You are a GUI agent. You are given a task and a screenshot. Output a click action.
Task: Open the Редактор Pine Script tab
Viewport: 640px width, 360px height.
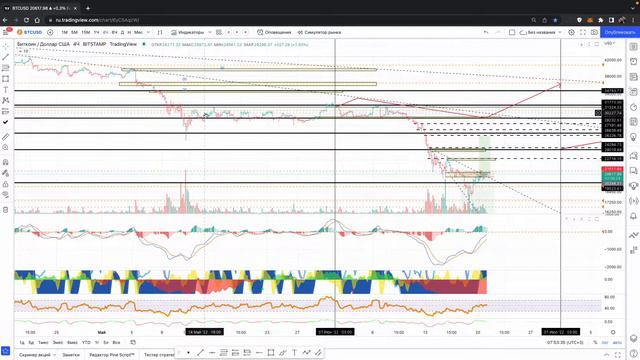point(111,355)
